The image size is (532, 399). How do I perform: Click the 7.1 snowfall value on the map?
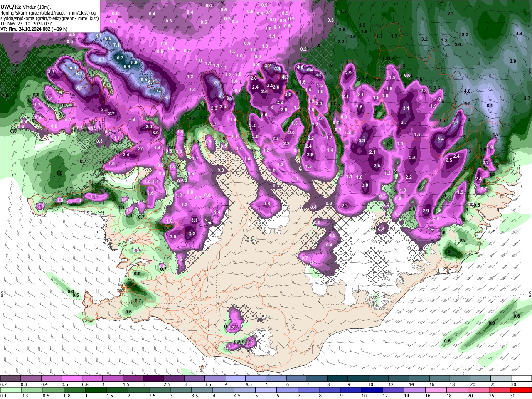(116, 45)
